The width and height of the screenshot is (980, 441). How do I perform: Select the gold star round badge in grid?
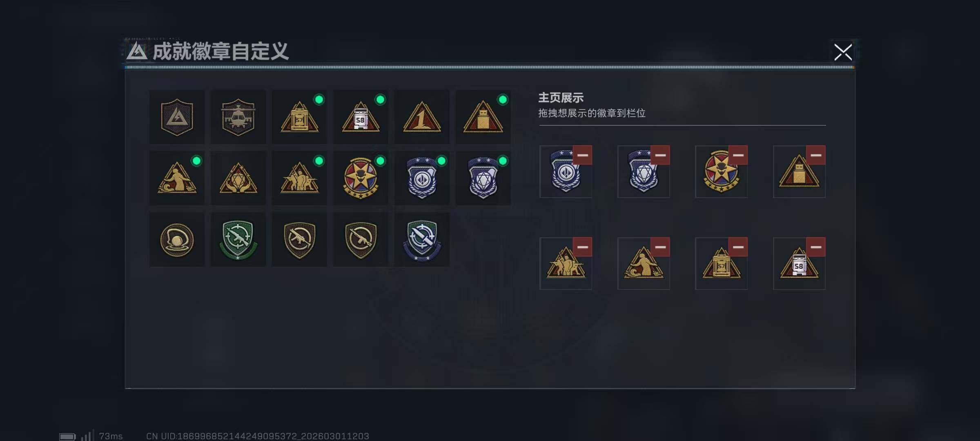click(361, 178)
